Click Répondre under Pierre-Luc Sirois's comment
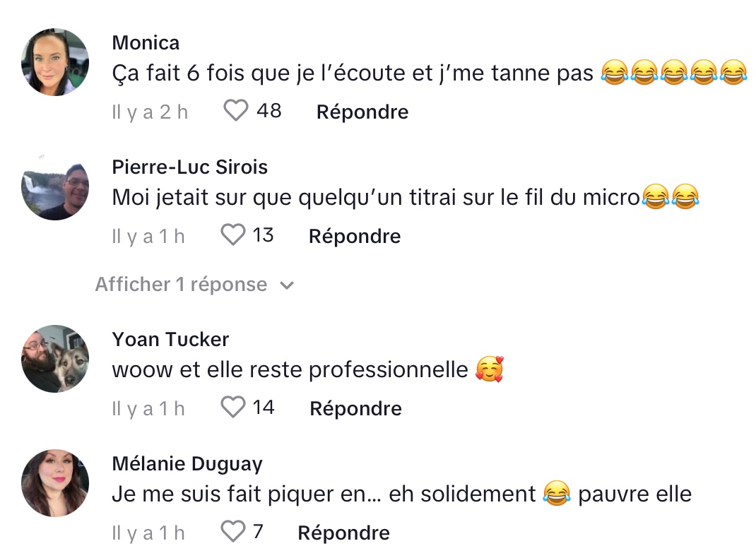 click(355, 236)
